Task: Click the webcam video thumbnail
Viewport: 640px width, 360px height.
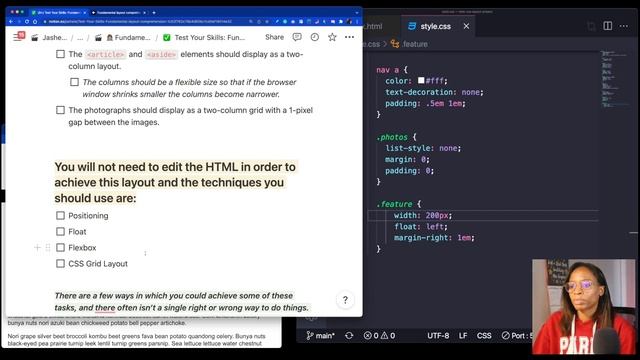Action: 584,306
